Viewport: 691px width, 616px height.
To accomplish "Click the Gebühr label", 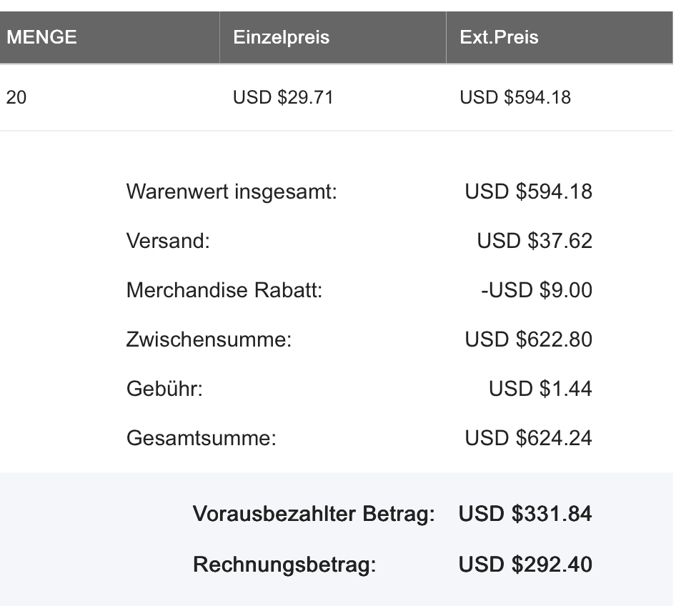I will [164, 389].
